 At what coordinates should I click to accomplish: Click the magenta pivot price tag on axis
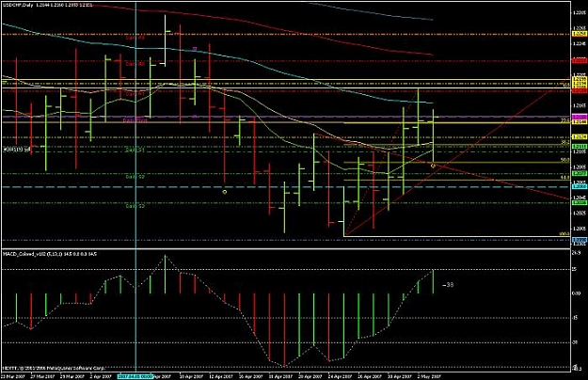coord(580,117)
